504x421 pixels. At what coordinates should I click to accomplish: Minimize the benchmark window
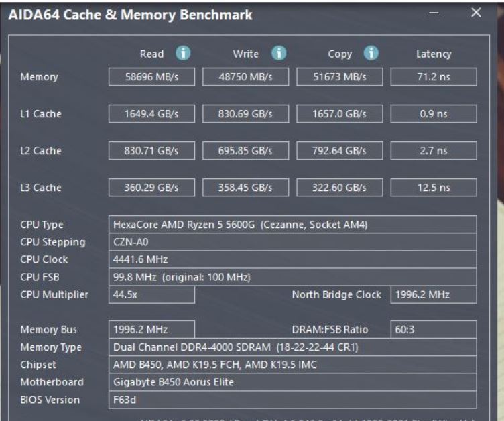click(x=434, y=13)
